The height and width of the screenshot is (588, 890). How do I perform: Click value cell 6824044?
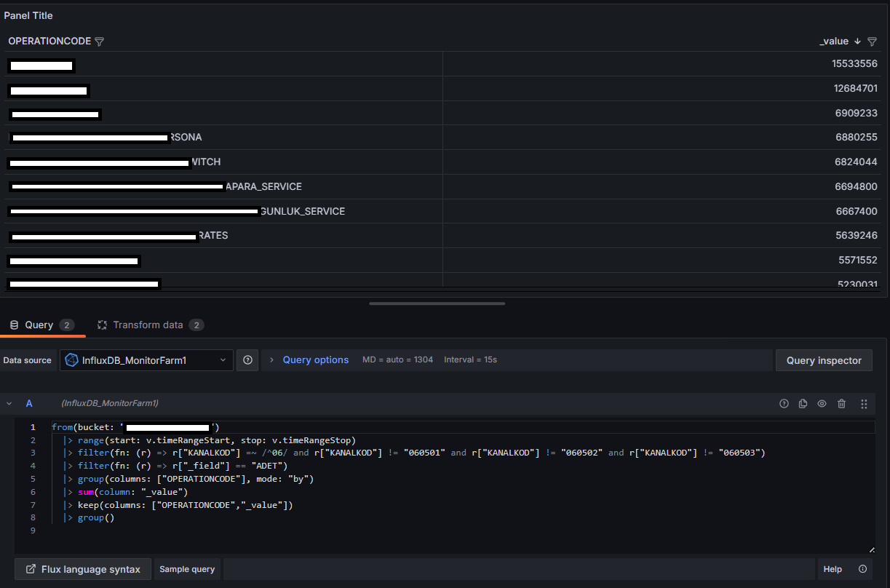[857, 162]
